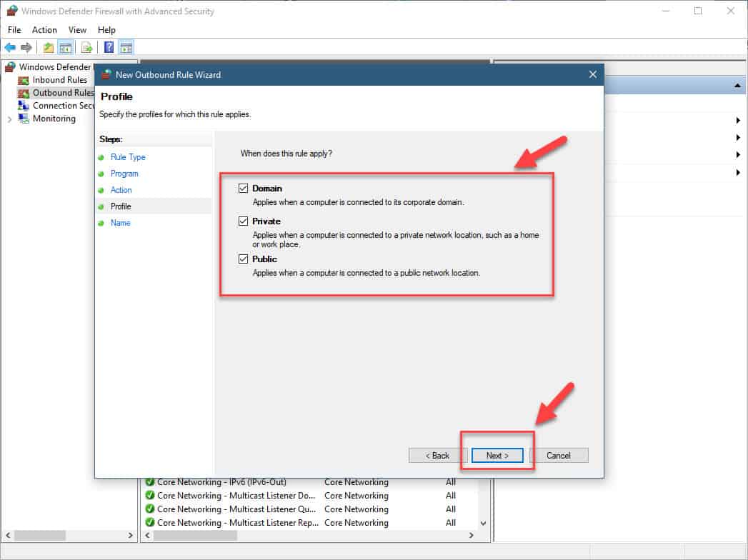The height and width of the screenshot is (560, 748).
Task: Click rules list horizontal scrollbar left arrow
Action: (x=147, y=535)
